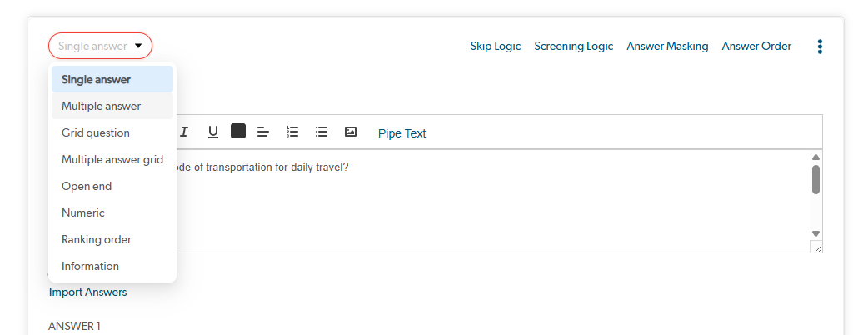Insert a numbered list
868x335 pixels.
pos(292,132)
